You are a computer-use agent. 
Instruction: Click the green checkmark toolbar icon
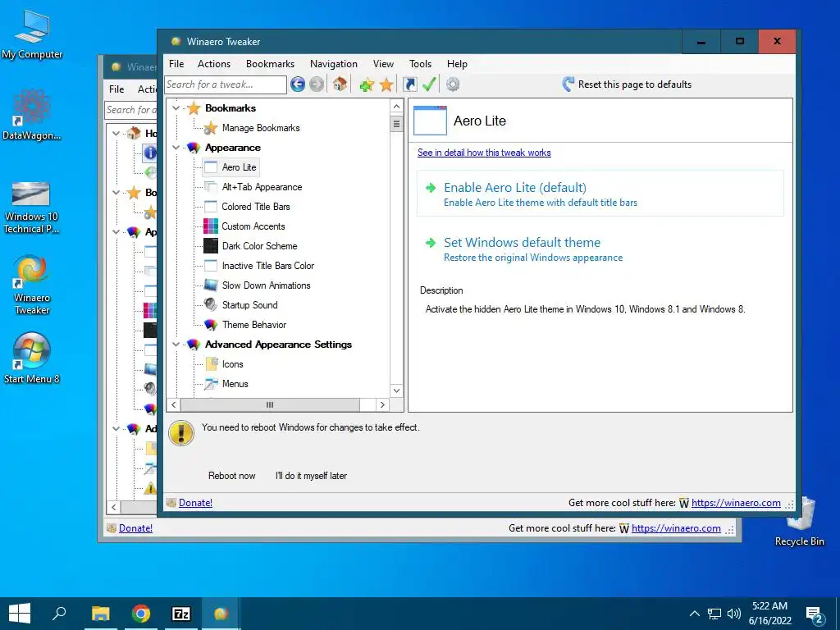tap(429, 84)
